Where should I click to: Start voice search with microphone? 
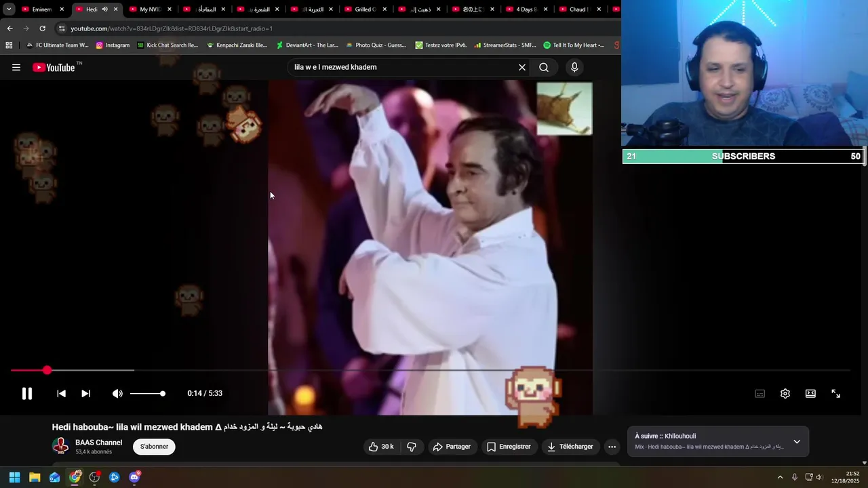tap(574, 67)
